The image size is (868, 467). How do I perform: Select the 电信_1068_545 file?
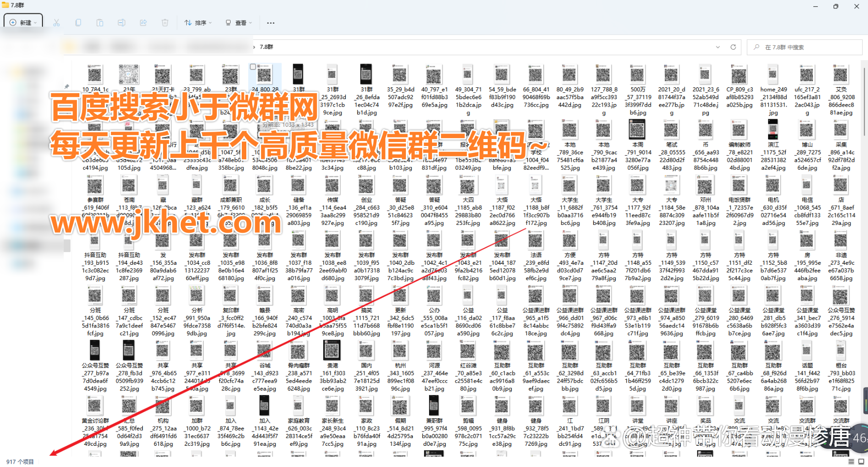tap(807, 200)
